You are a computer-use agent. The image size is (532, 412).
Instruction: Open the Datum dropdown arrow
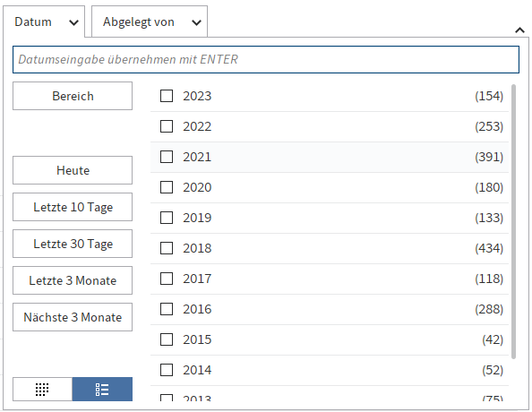[73, 22]
